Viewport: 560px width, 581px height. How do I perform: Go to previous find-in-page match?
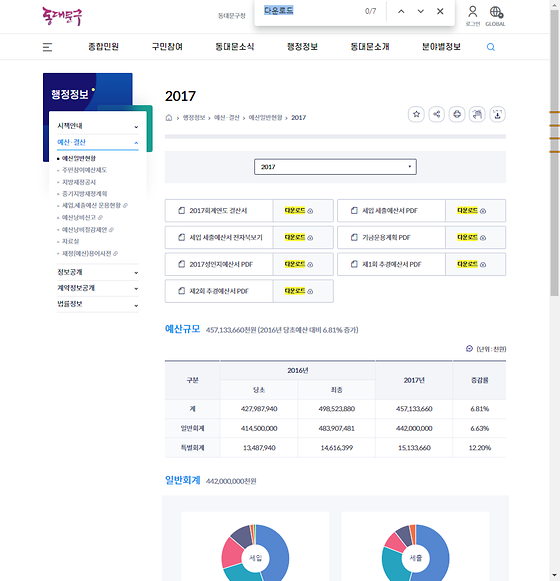[x=401, y=11]
